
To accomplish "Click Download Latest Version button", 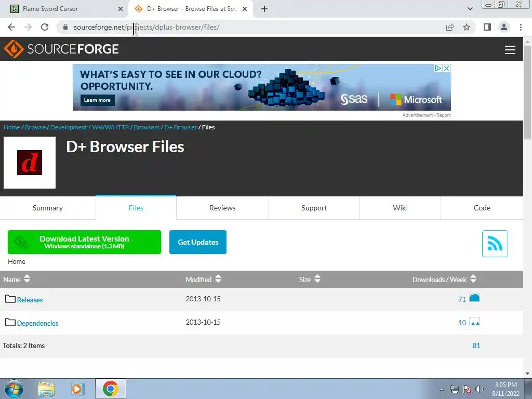I will (85, 242).
